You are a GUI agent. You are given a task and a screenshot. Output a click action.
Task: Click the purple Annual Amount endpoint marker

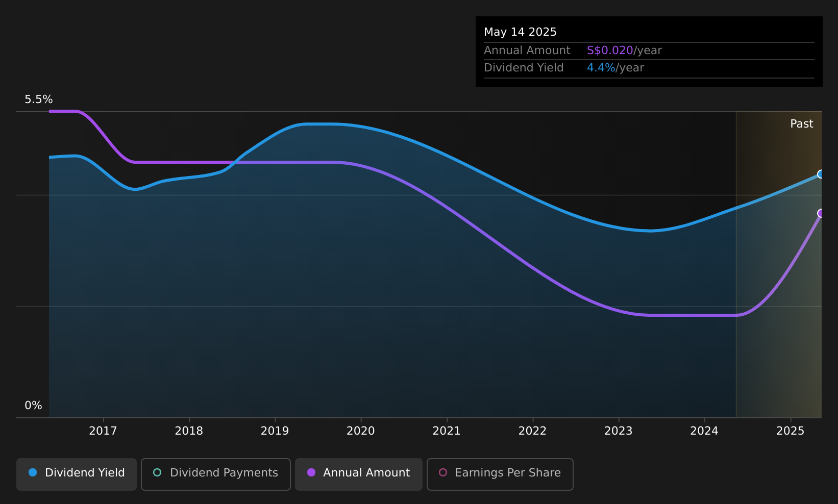(x=821, y=213)
